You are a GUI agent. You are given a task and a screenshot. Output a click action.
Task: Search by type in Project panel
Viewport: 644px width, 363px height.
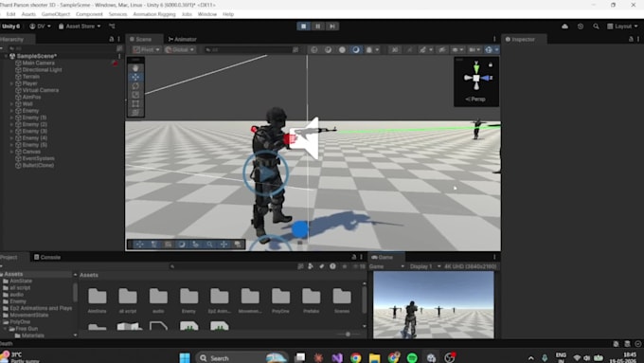coord(311,266)
